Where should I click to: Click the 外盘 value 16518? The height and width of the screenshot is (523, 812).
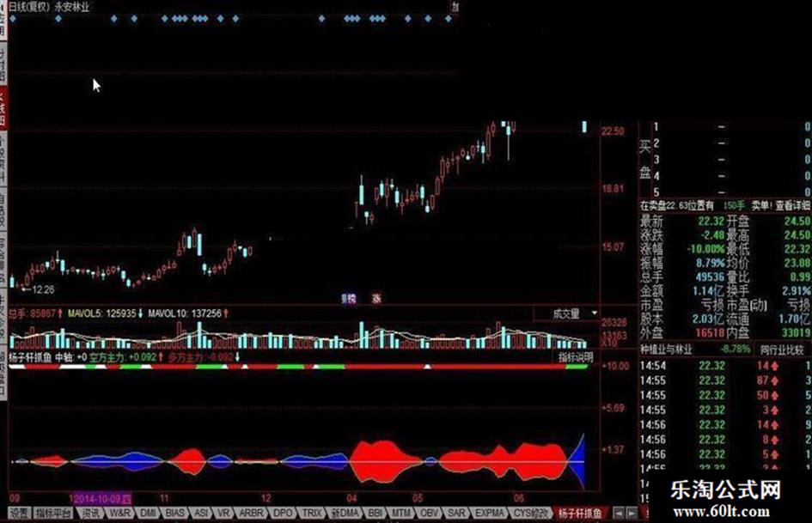710,332
